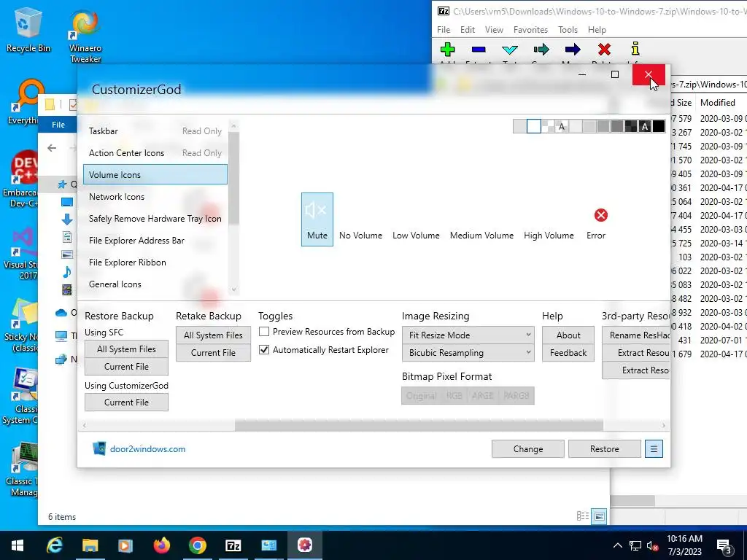The width and height of the screenshot is (747, 560).
Task: Uncheck Automatically Restart Explorer
Action: (264, 349)
